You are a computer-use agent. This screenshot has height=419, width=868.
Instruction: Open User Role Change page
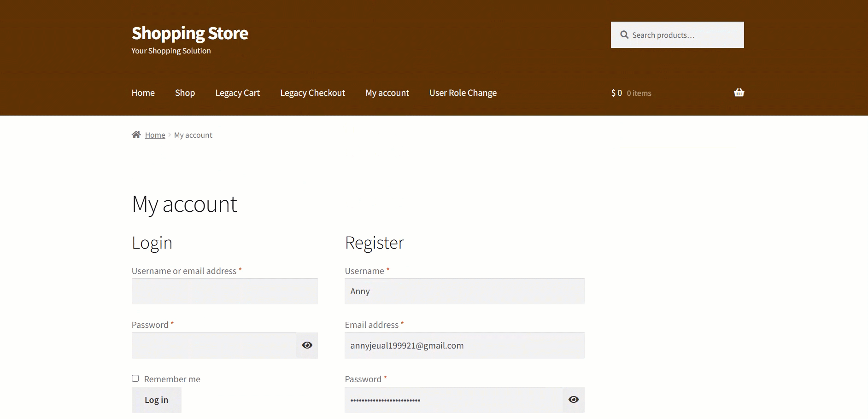463,93
